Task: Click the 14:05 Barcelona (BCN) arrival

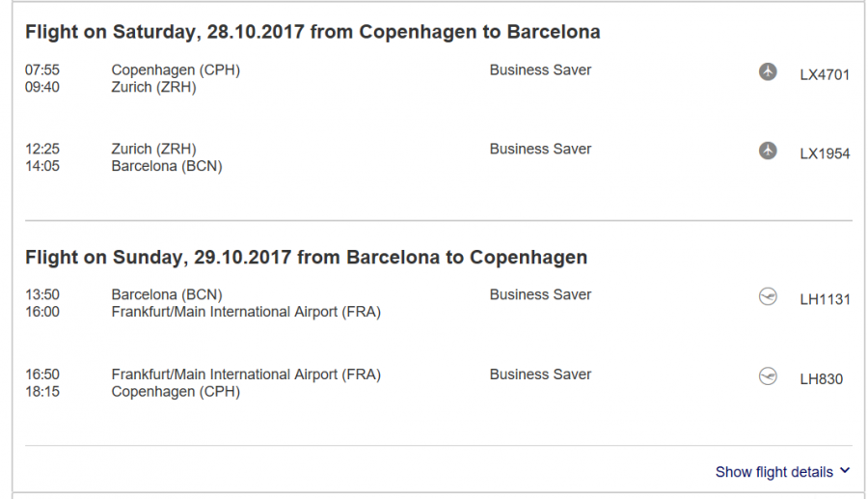Action: [166, 166]
